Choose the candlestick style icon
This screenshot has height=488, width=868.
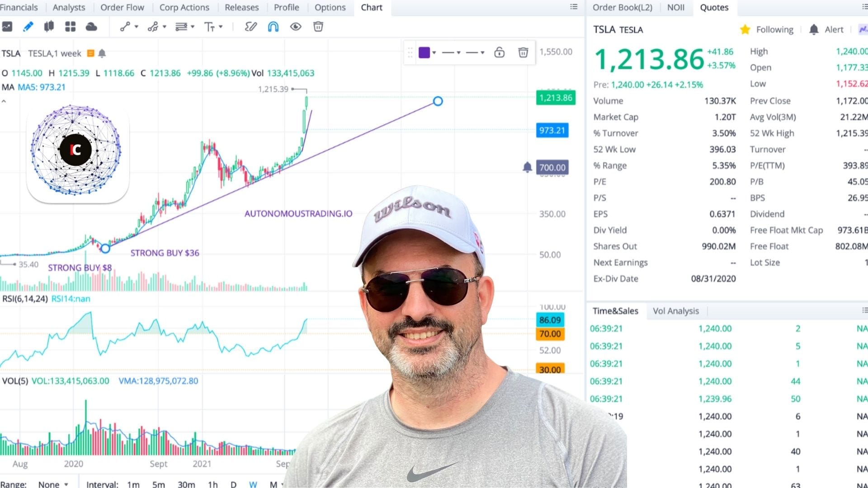[49, 27]
